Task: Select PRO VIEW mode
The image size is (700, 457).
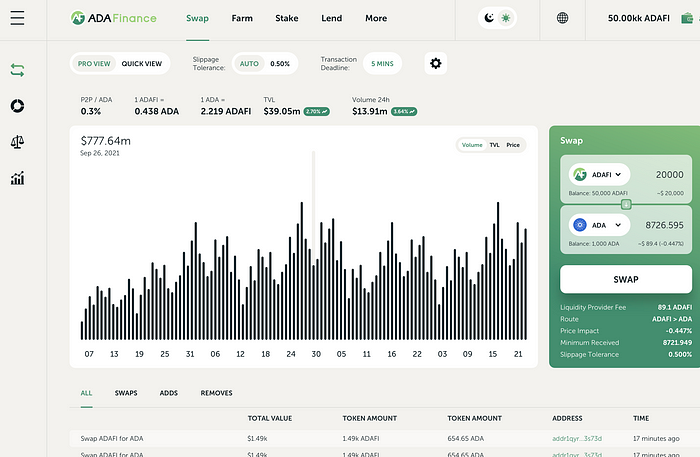Action: coord(94,64)
